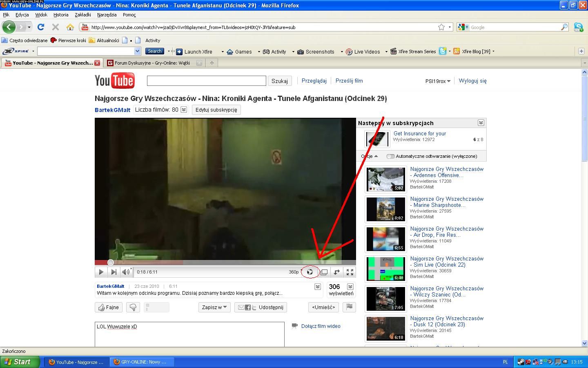
Task: Switch the video to fullscreen
Action: point(350,272)
